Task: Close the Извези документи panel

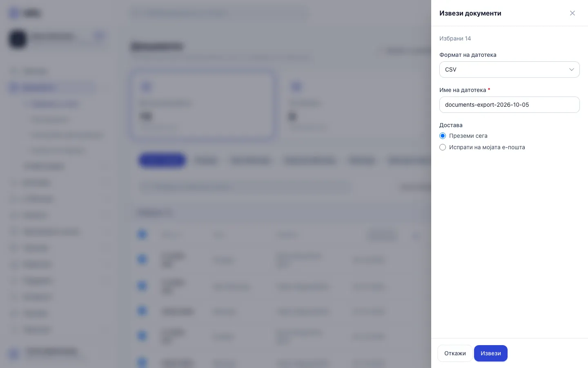Action: pyautogui.click(x=572, y=13)
